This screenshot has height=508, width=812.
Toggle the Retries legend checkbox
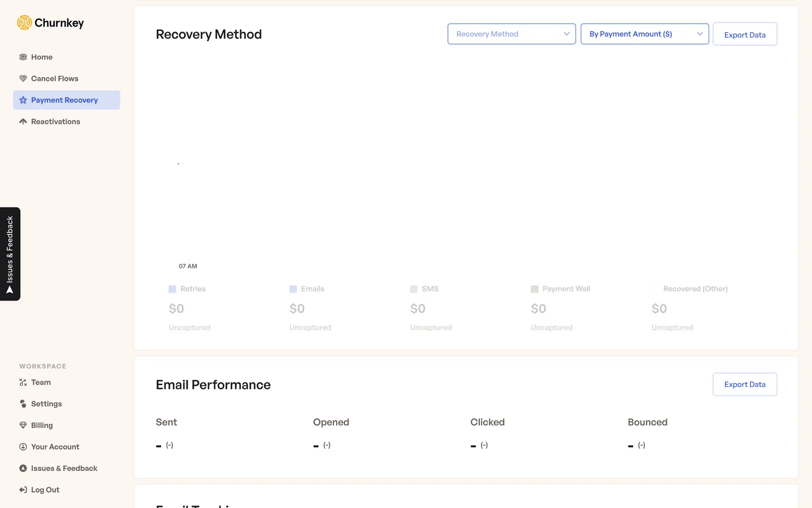coord(173,289)
